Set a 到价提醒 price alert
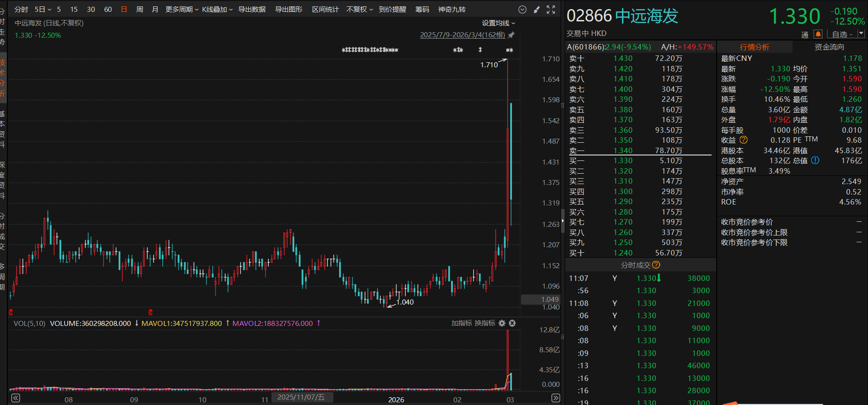868x405 pixels. pos(392,10)
